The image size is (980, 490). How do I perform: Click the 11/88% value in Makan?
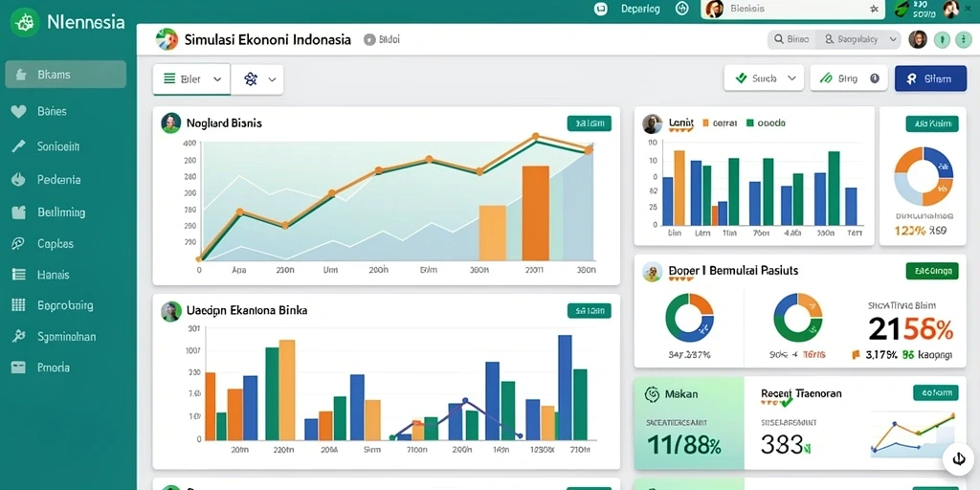[683, 444]
